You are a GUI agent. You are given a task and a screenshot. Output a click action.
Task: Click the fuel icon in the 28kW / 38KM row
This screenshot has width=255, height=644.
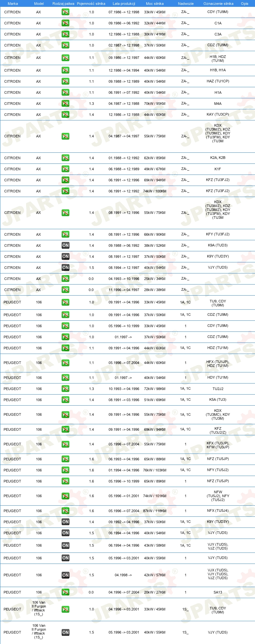[x=66, y=290]
